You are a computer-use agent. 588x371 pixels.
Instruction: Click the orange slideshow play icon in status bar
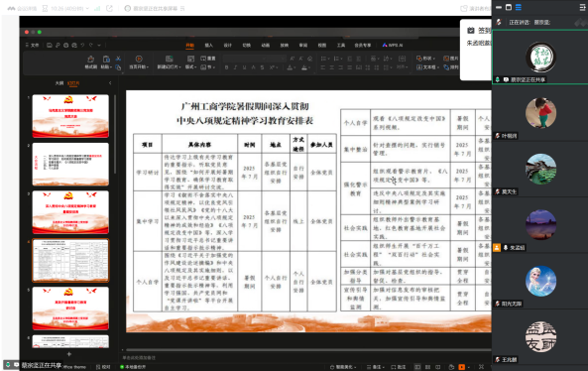point(462,367)
